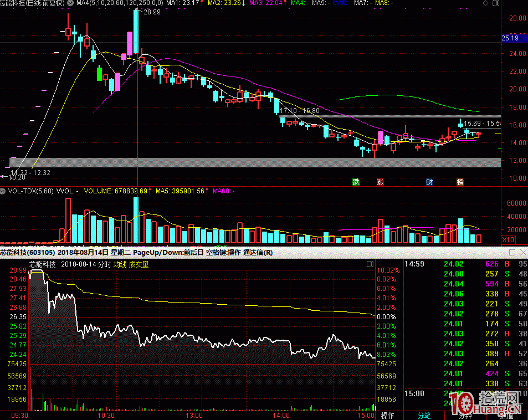Click the red 涨 marker icon
Image resolution: width=528 pixels, height=420 pixels.
pos(380,182)
